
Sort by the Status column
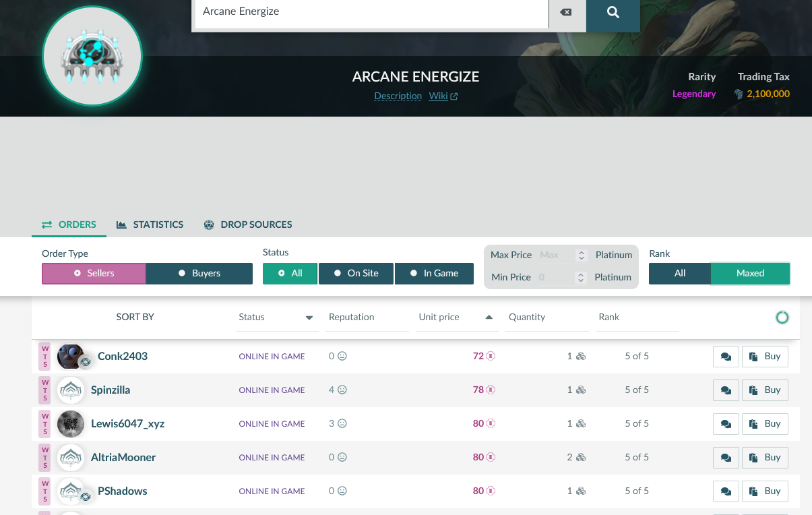277,317
